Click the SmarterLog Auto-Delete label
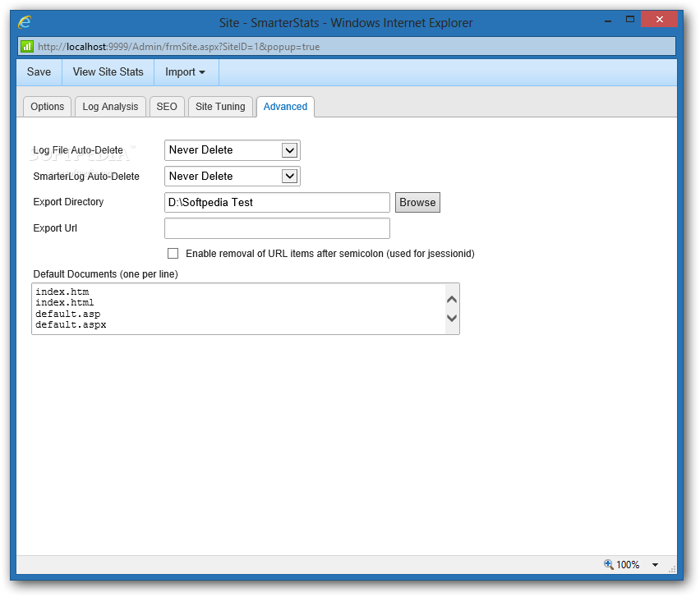The height and width of the screenshot is (597, 700). click(x=86, y=177)
